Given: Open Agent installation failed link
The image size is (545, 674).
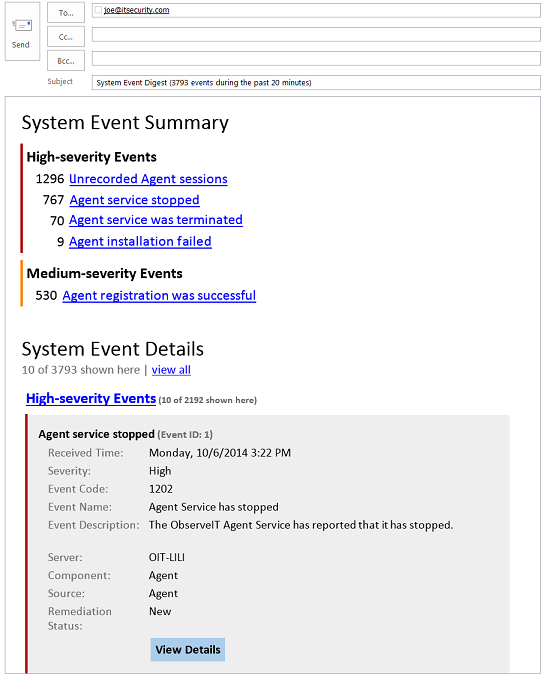Looking at the screenshot, I should pyautogui.click(x=140, y=242).
